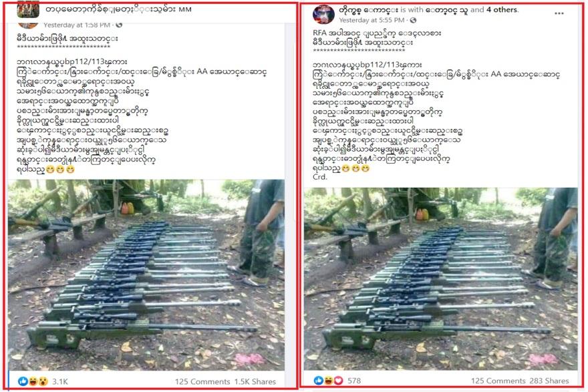The image size is (588, 392).
Task: Open the right post's rifle photo
Action: click(x=440, y=279)
